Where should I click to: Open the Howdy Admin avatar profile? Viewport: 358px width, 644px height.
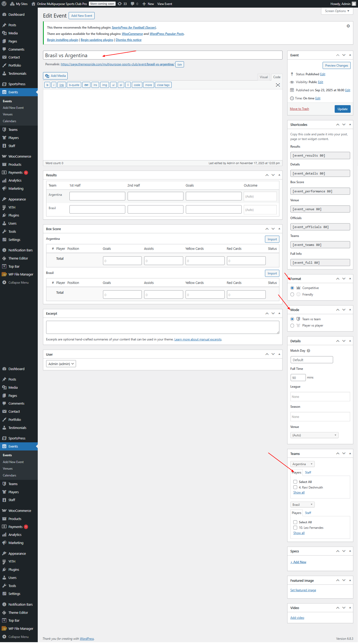[354, 4]
